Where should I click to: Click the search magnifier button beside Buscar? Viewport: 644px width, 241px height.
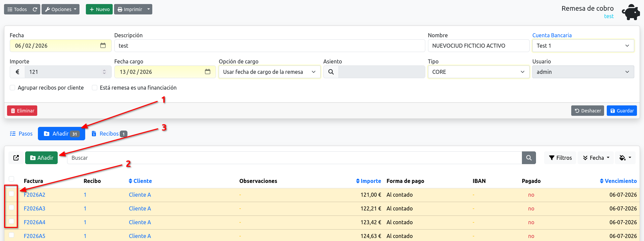529,158
